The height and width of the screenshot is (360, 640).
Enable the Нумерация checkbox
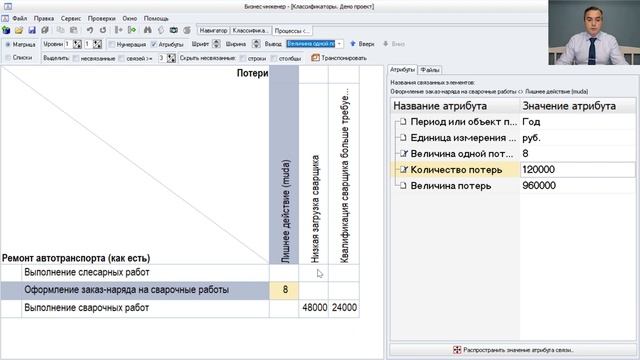pos(112,44)
